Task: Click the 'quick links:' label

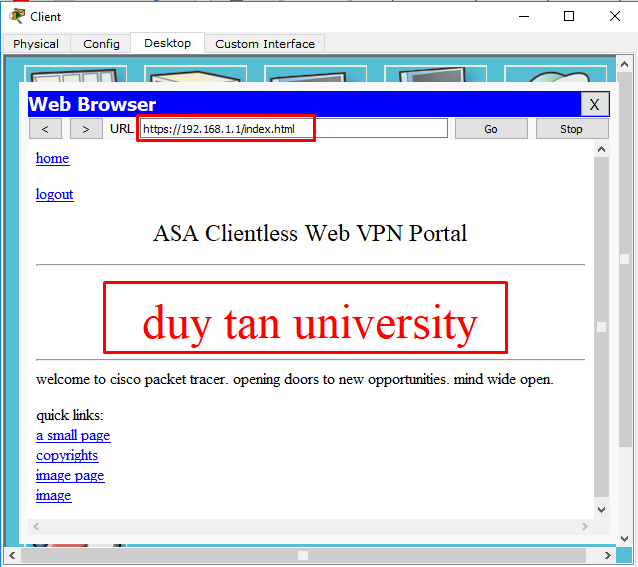Action: 70,415
